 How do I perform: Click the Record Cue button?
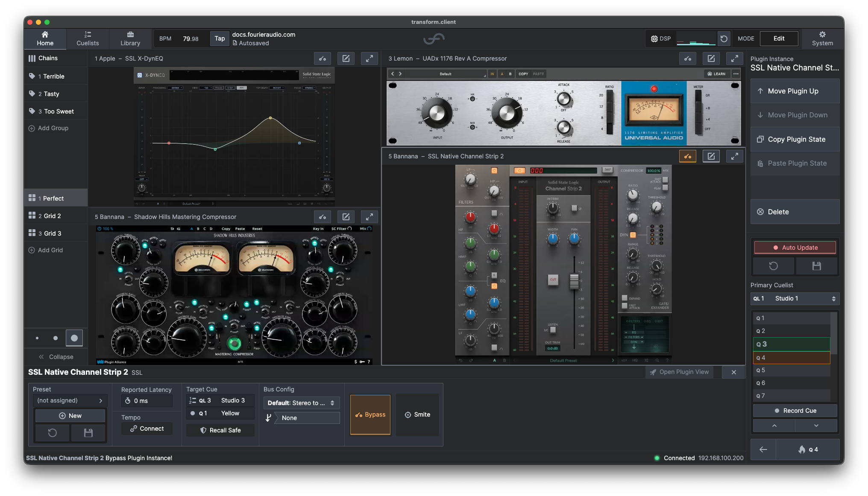coord(795,411)
